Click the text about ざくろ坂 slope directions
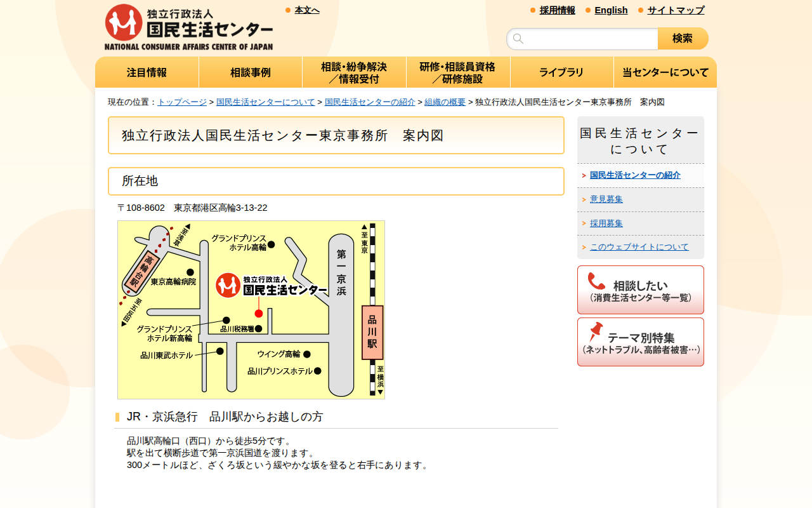 click(x=279, y=465)
